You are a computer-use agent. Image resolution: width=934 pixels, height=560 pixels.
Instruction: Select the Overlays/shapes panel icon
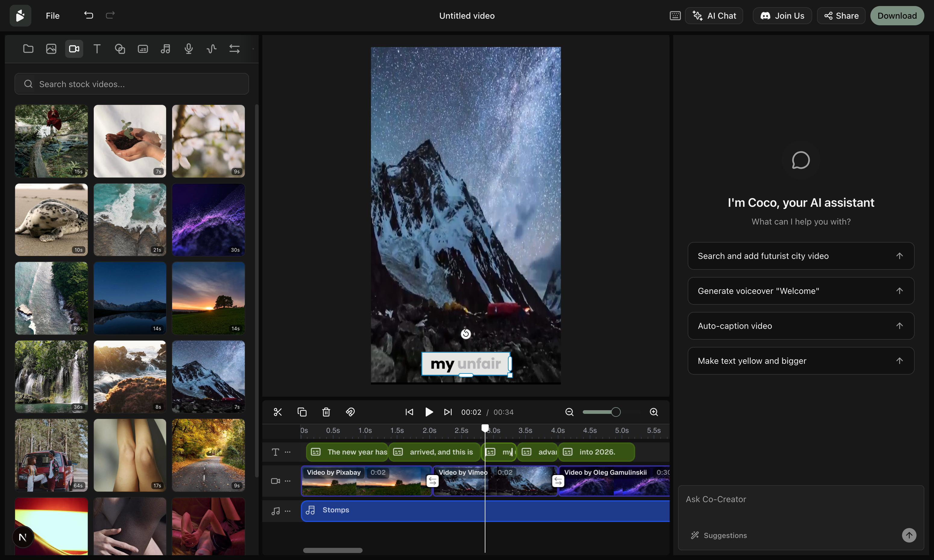point(120,49)
